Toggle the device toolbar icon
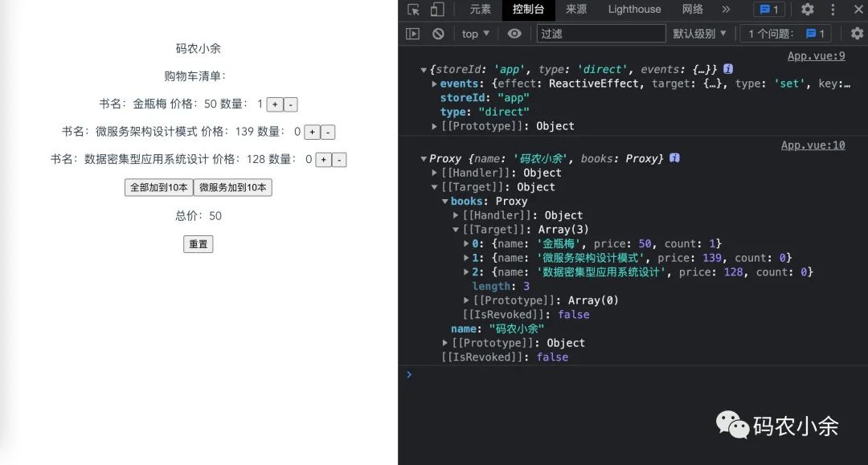This screenshot has width=868, height=465. click(437, 10)
